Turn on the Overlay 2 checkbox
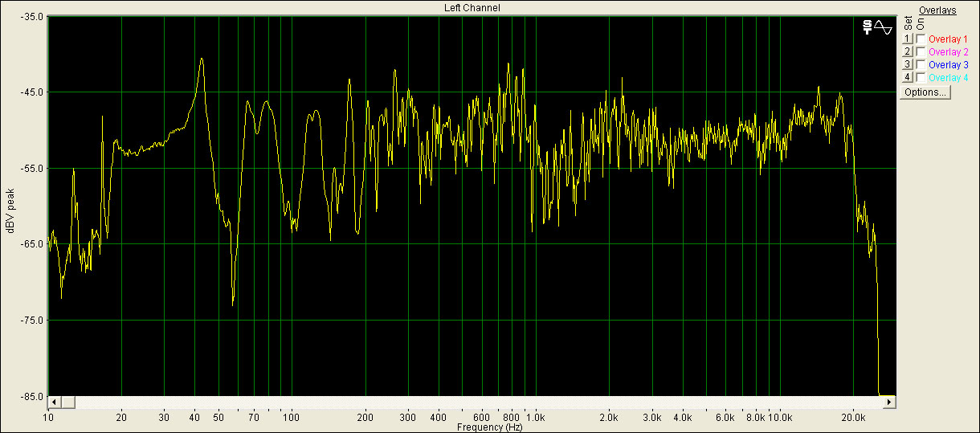The width and height of the screenshot is (980, 433). (x=921, y=51)
